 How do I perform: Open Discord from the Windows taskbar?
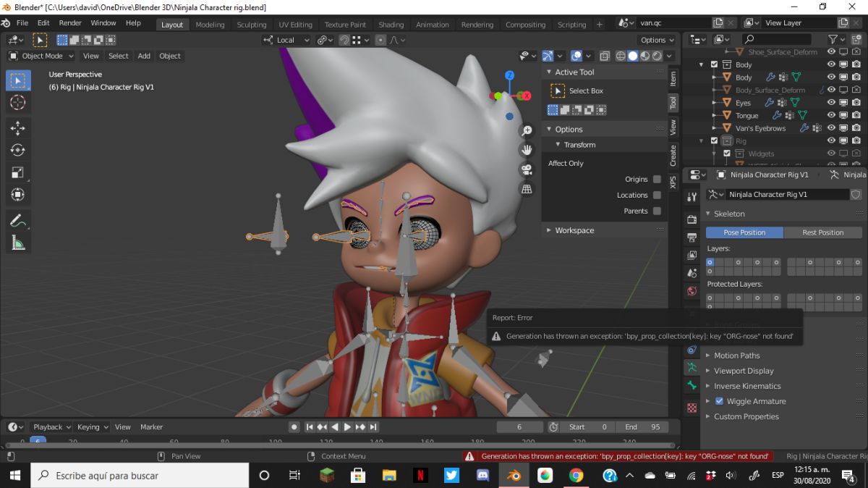(483, 476)
